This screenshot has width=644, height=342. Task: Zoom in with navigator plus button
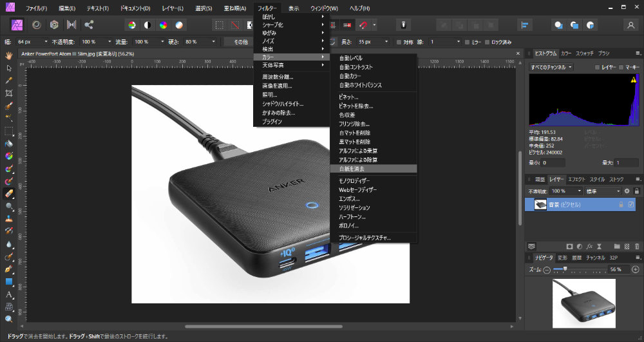636,270
